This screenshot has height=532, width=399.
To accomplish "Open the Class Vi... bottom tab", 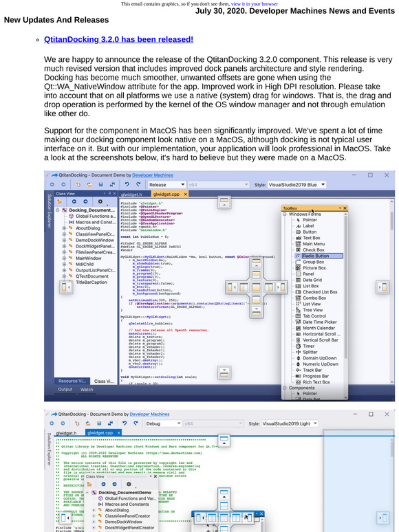I will pyautogui.click(x=104, y=381).
